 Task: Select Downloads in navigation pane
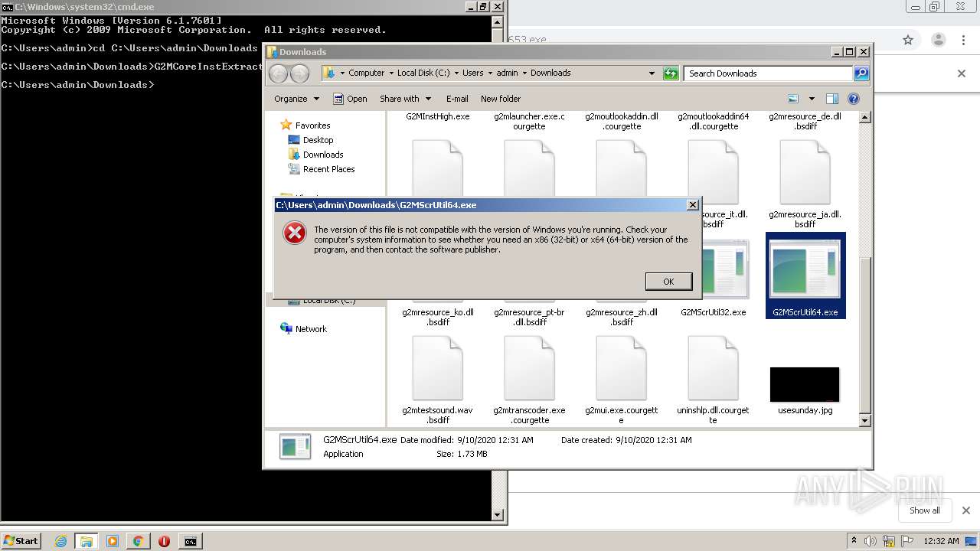[315, 155]
